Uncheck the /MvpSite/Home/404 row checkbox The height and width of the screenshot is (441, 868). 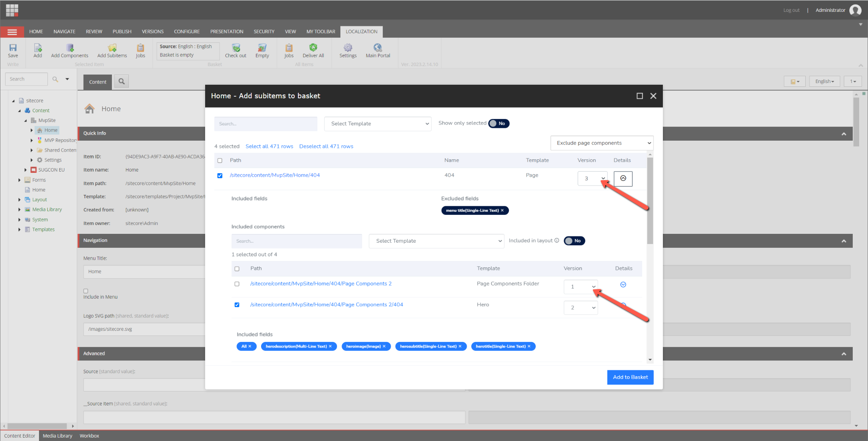[x=220, y=175]
